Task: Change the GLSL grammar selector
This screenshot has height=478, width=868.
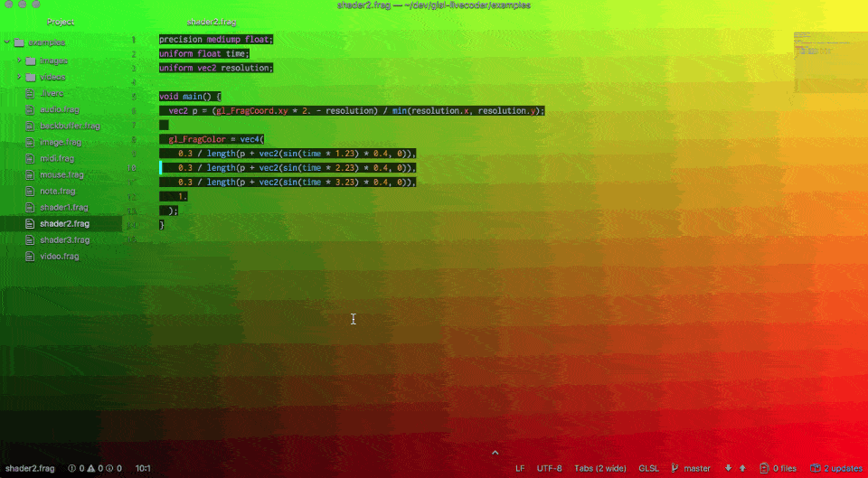Action: [649, 468]
